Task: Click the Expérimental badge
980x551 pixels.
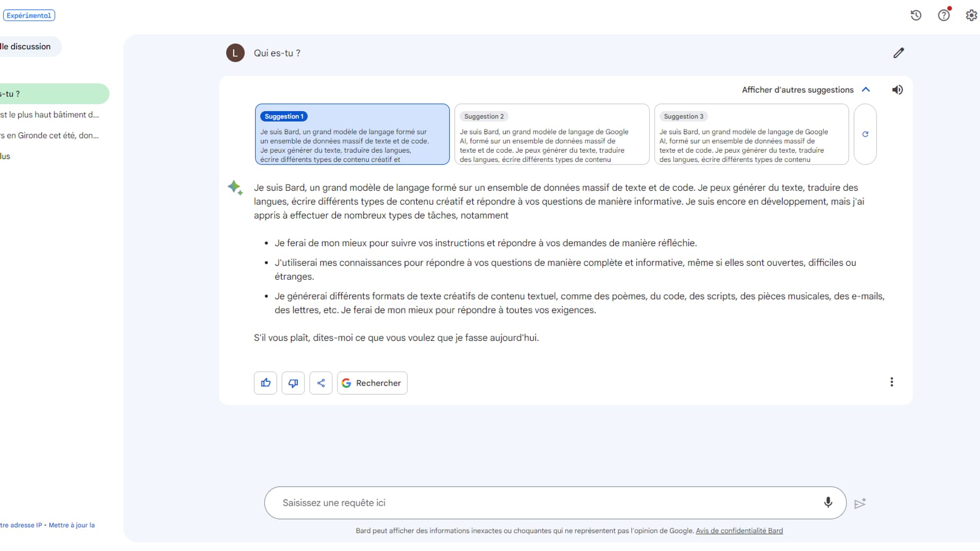Action: pos(29,15)
